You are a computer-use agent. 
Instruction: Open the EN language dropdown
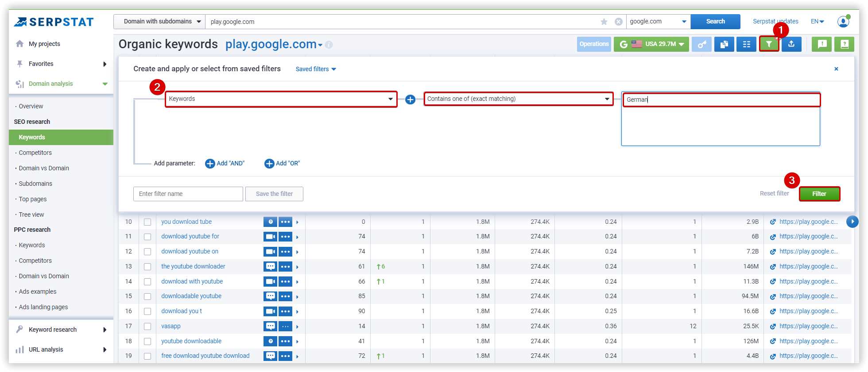coord(817,22)
